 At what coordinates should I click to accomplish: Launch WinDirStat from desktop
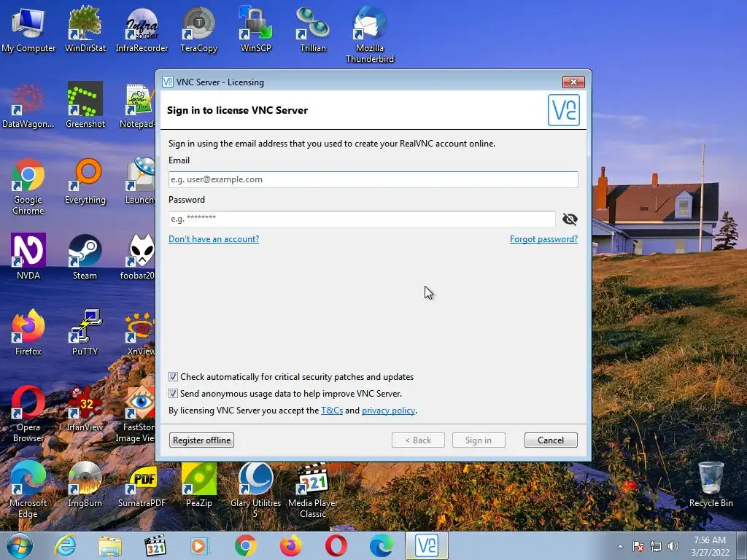85,29
